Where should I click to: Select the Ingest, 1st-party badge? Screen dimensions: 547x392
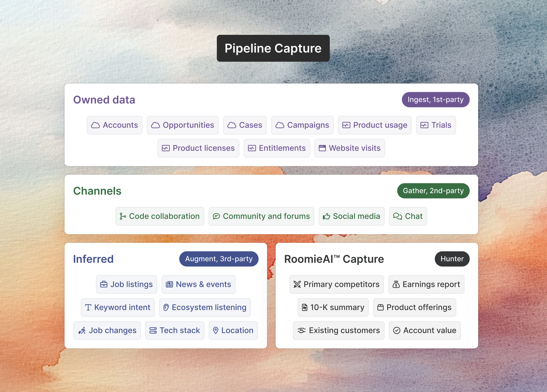[435, 100]
